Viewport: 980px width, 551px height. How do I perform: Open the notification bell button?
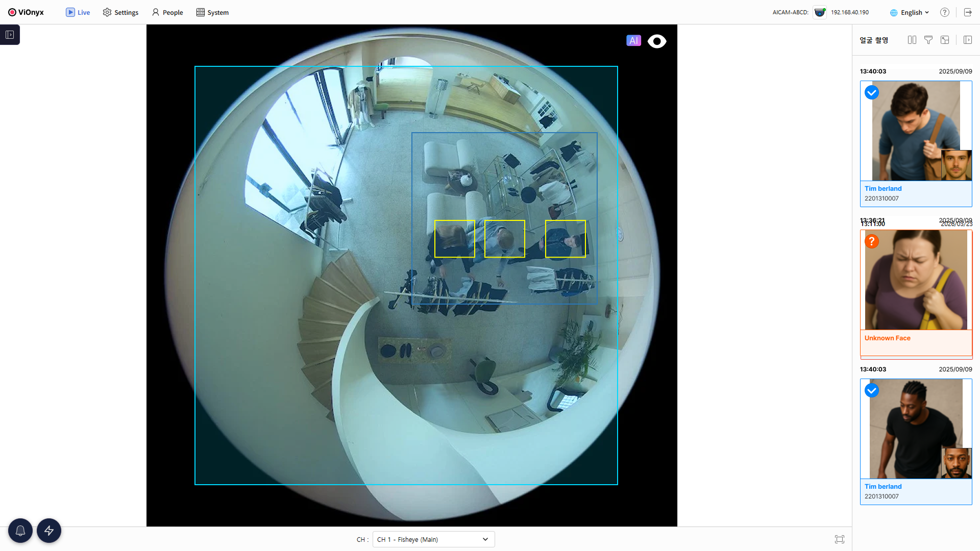pos(20,531)
